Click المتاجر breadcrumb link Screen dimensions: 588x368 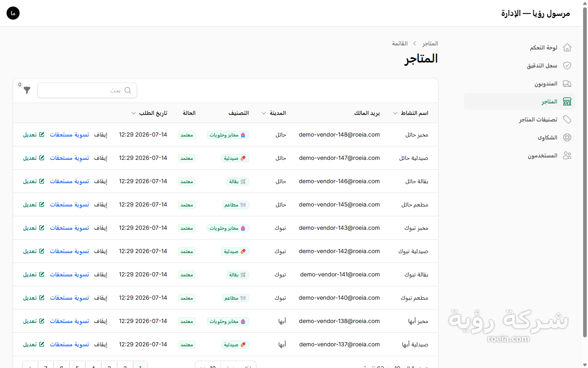pyautogui.click(x=430, y=43)
